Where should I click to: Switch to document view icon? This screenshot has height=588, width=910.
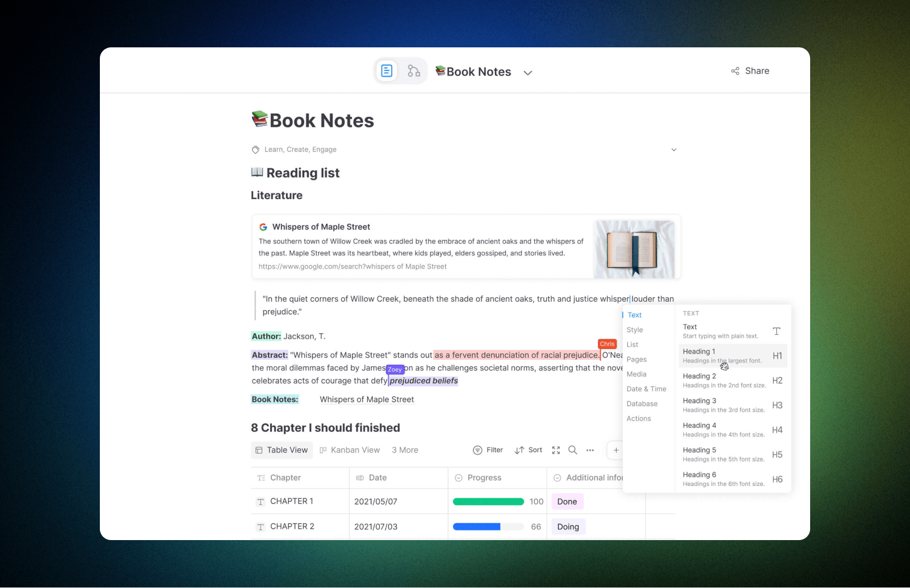click(386, 71)
